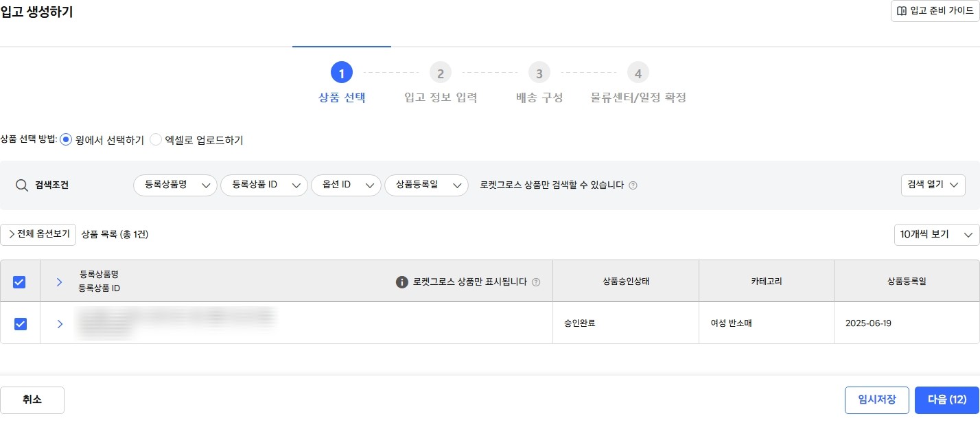Open the 상품등록일 filter dropdown
This screenshot has width=980, height=425.
(x=426, y=185)
